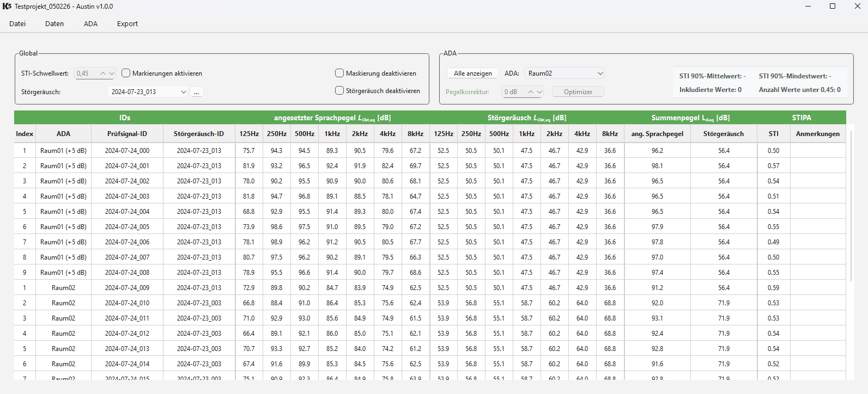868x394 pixels.
Task: Click the STI column header
Action: (x=773, y=134)
